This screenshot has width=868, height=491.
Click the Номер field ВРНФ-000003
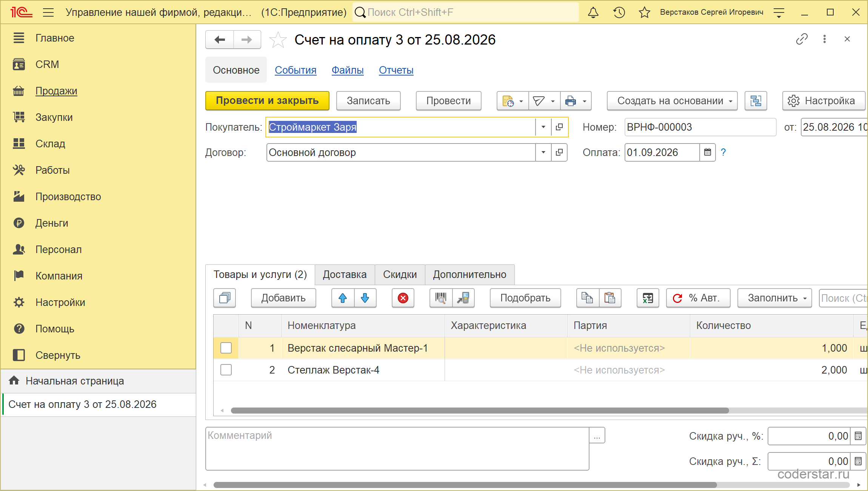700,127
